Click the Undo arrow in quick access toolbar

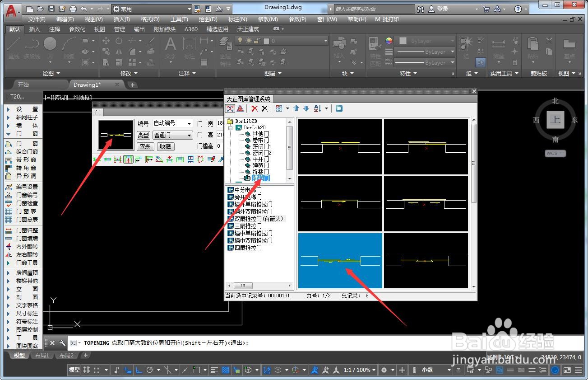coord(84,9)
